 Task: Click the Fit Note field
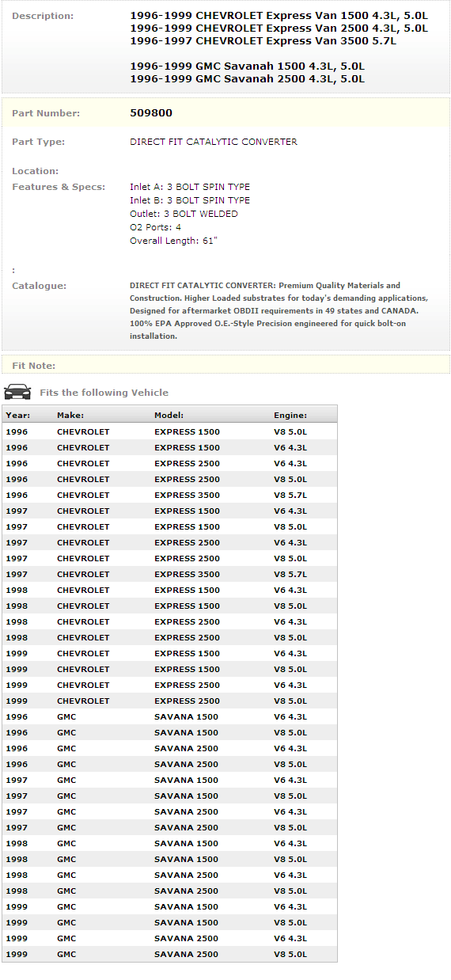225,365
